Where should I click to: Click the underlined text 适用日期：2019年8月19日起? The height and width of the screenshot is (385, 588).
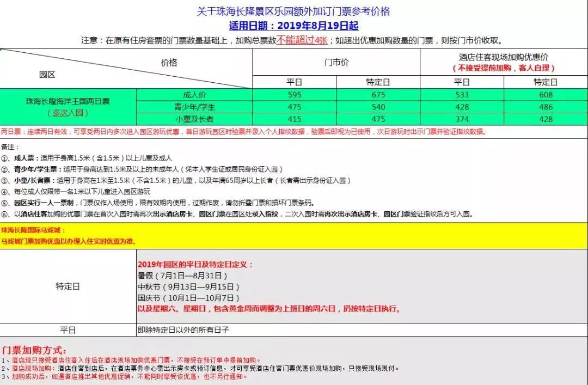point(293,26)
